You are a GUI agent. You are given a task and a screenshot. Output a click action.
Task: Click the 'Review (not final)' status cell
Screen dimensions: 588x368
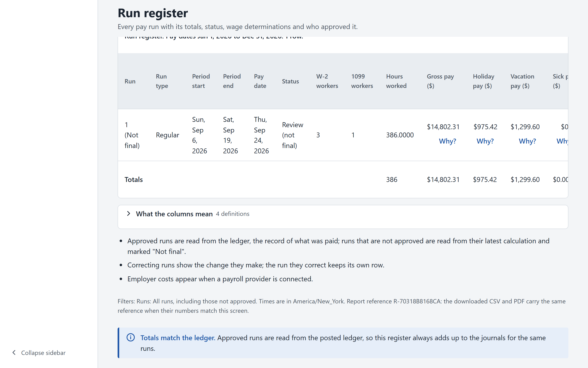293,135
